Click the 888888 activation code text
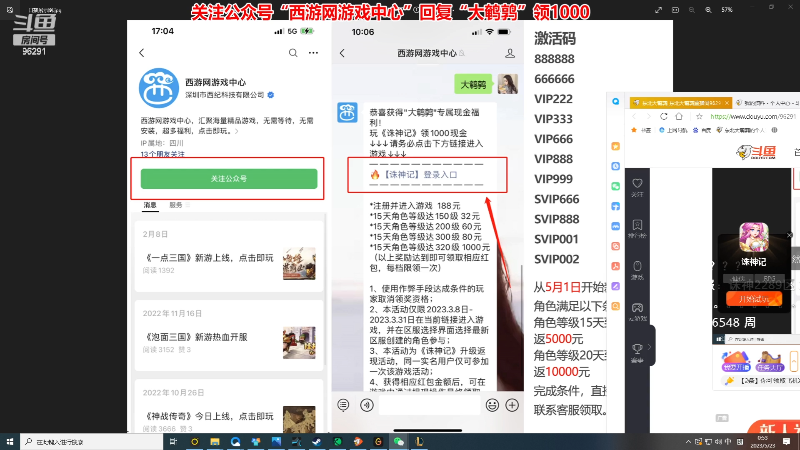The height and width of the screenshot is (450, 800). click(x=554, y=59)
